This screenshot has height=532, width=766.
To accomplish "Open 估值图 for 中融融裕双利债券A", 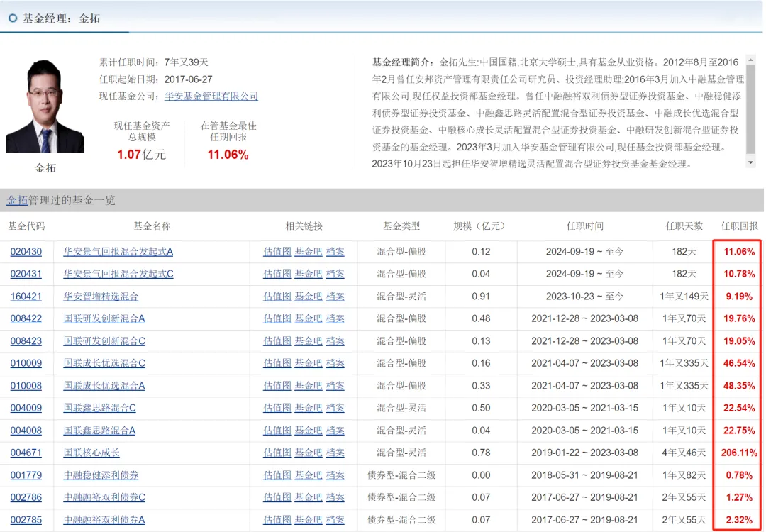I will [277, 520].
